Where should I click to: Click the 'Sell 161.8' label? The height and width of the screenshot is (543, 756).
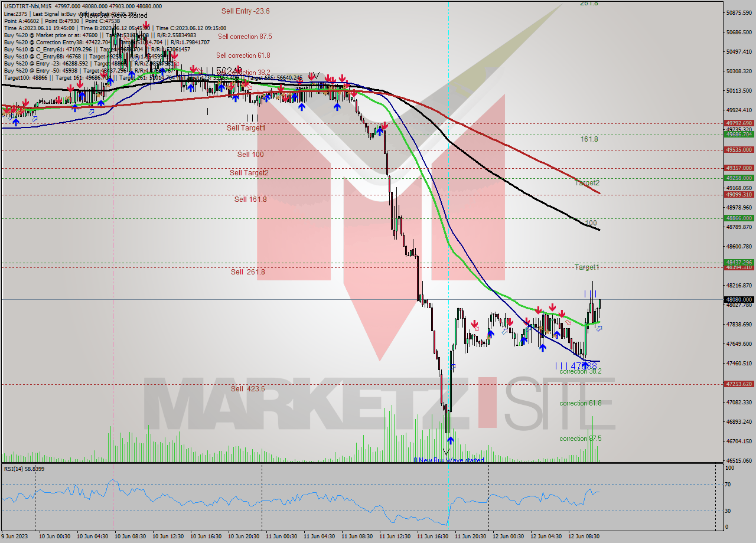(x=250, y=199)
